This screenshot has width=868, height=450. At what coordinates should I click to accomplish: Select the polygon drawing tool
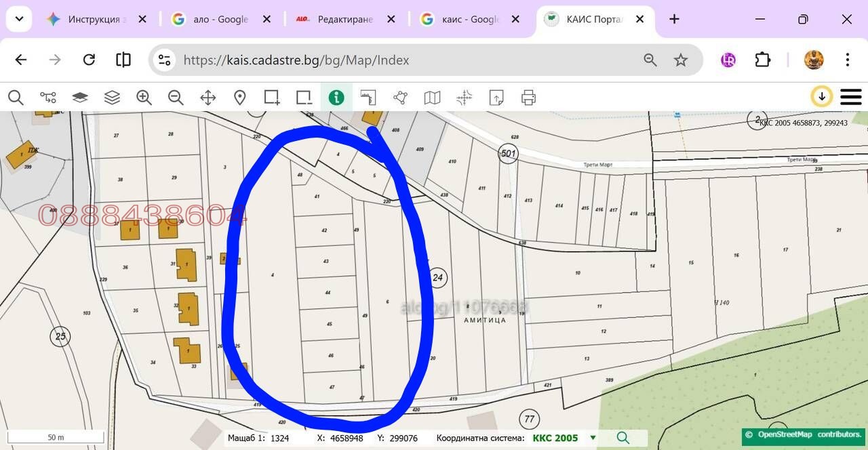click(x=400, y=98)
